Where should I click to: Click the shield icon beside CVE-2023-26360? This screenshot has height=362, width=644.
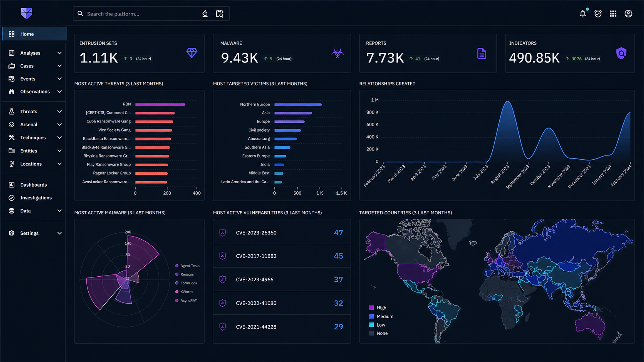(x=222, y=232)
